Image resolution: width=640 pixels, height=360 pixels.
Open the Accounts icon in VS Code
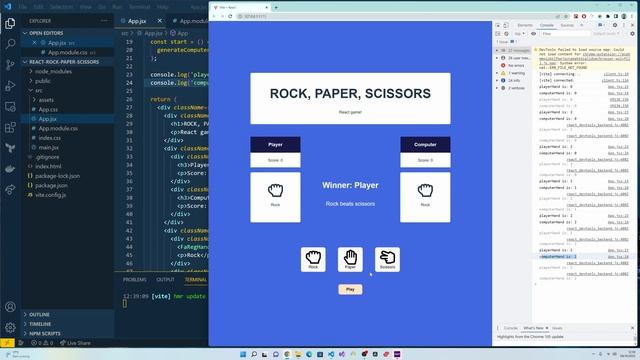tap(10, 307)
